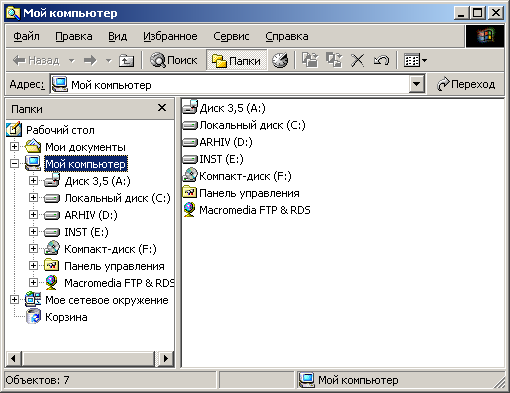Image resolution: width=510 pixels, height=393 pixels.
Task: Open the Файл menu
Action: click(x=26, y=36)
